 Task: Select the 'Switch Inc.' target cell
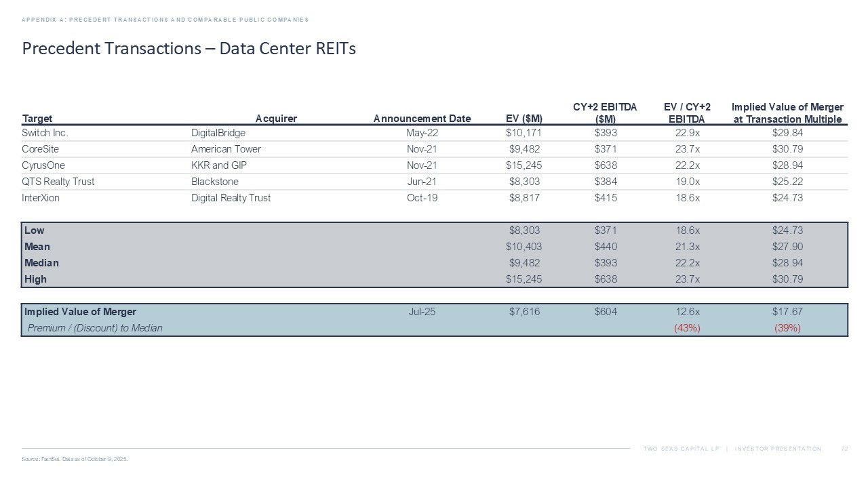[x=45, y=133]
